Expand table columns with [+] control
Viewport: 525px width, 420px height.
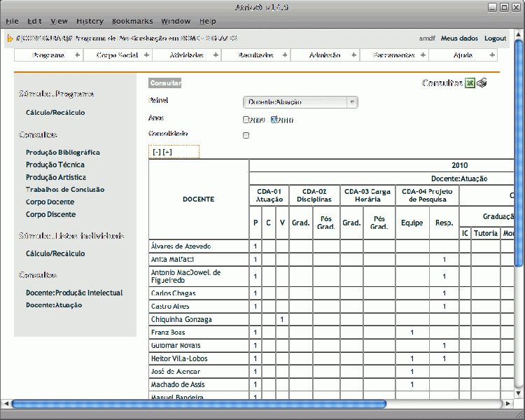pyautogui.click(x=167, y=152)
